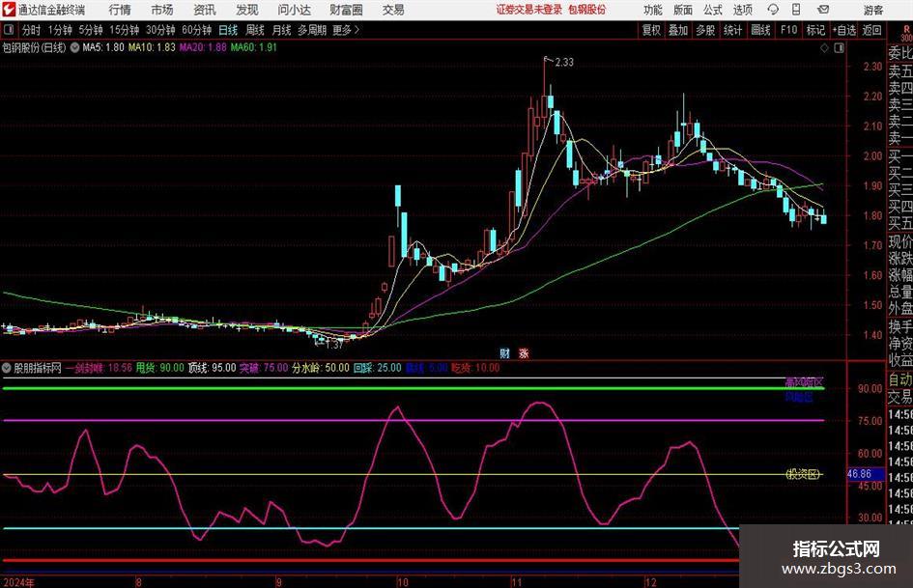Click the 画线 drawing tools button
Image resolution: width=913 pixels, height=588 pixels.
[760, 30]
